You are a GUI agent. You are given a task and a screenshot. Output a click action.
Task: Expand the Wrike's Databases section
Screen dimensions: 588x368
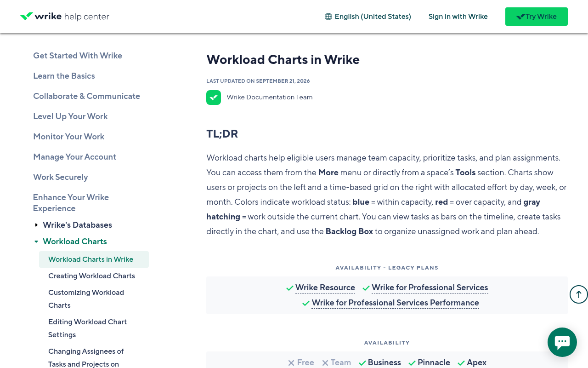[36, 225]
